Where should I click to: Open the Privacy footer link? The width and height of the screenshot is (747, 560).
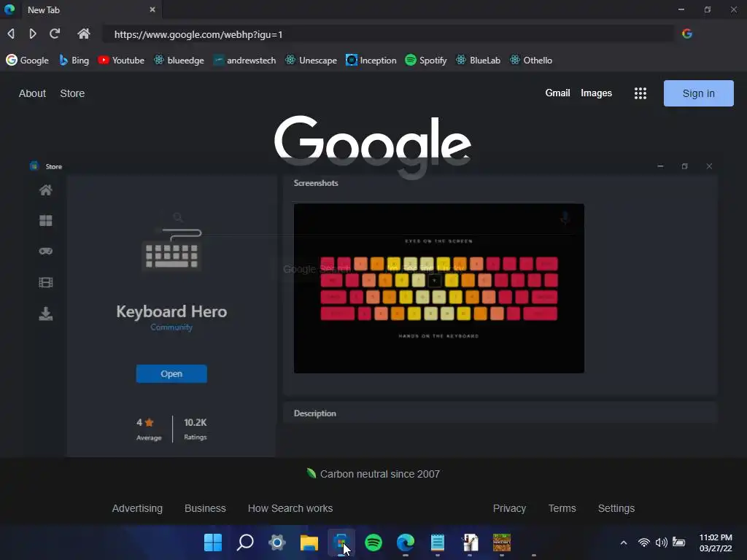(x=509, y=508)
